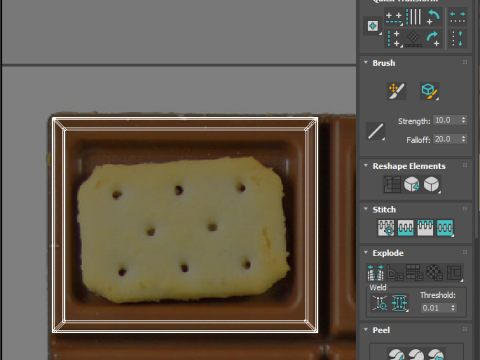
Task: Collapse the Peel rollout
Action: pyautogui.click(x=366, y=330)
